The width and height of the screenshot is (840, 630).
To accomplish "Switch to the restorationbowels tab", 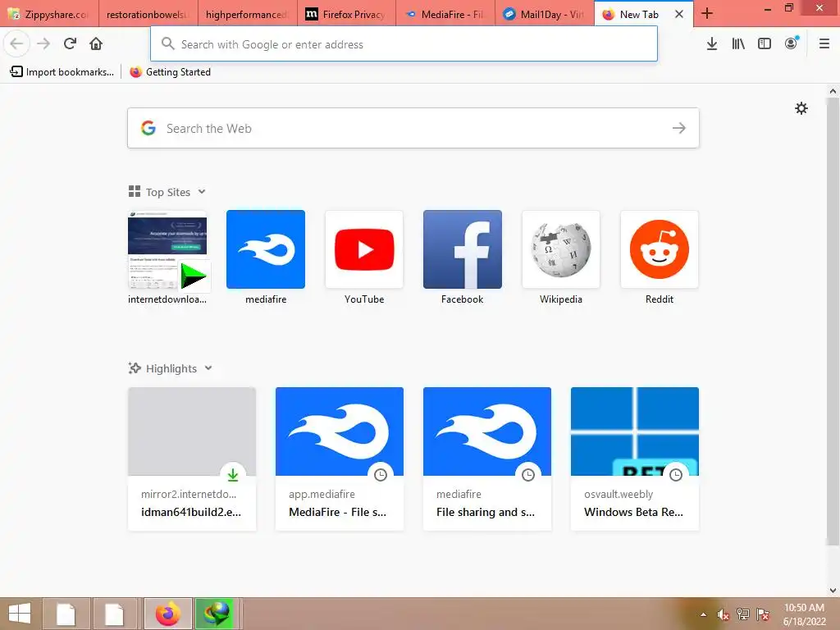I will point(148,15).
